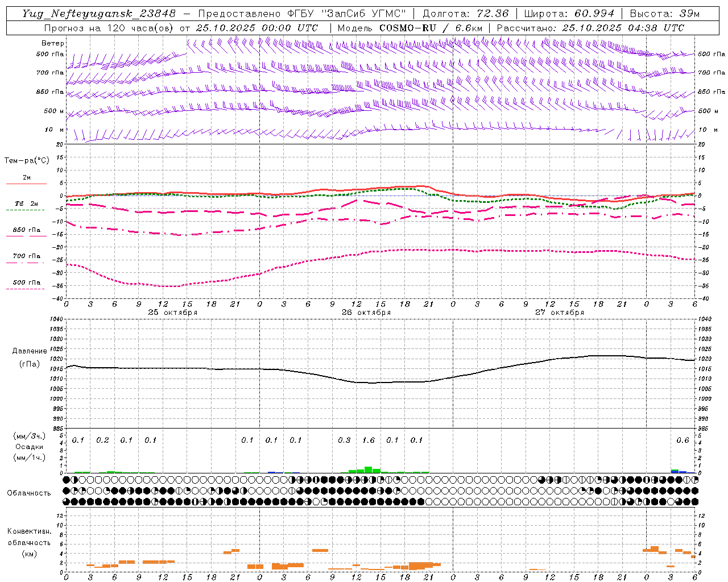The image size is (728, 582).
Task: Click the 0.2 precipitation value
Action: click(102, 440)
